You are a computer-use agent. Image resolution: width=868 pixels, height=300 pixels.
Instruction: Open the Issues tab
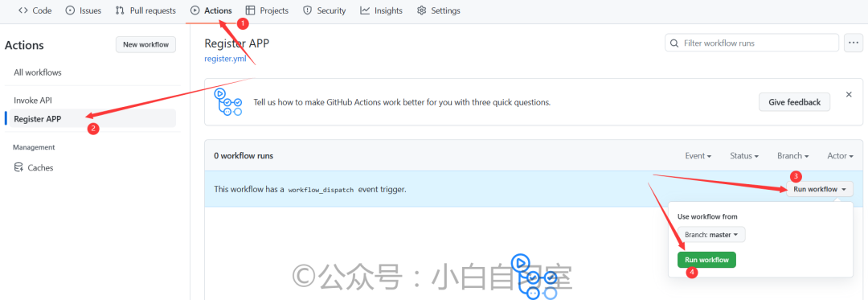(x=84, y=10)
